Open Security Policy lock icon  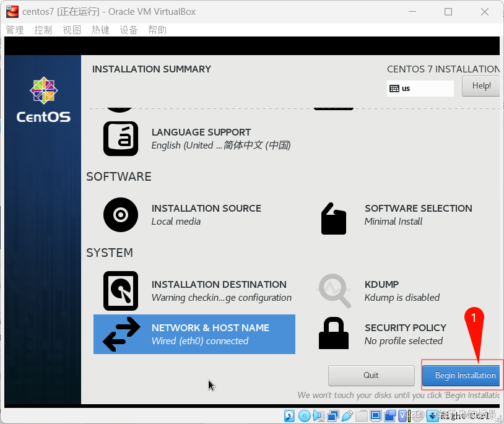[x=334, y=333]
